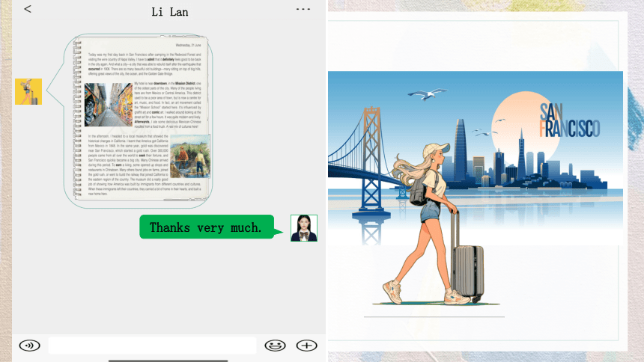Select the "Thanks very much." message bubble
Image resolution: width=644 pixels, height=362 pixels.
point(207,227)
